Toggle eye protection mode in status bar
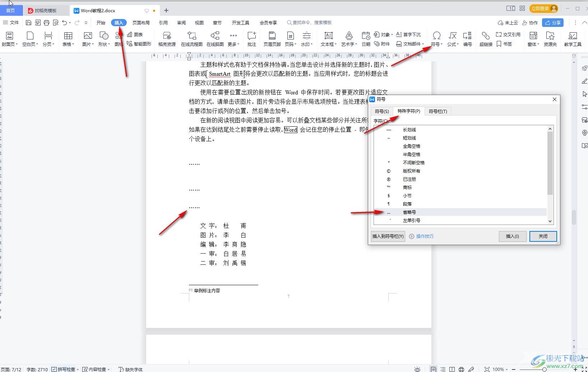The width and height of the screenshot is (588, 372). [417, 369]
